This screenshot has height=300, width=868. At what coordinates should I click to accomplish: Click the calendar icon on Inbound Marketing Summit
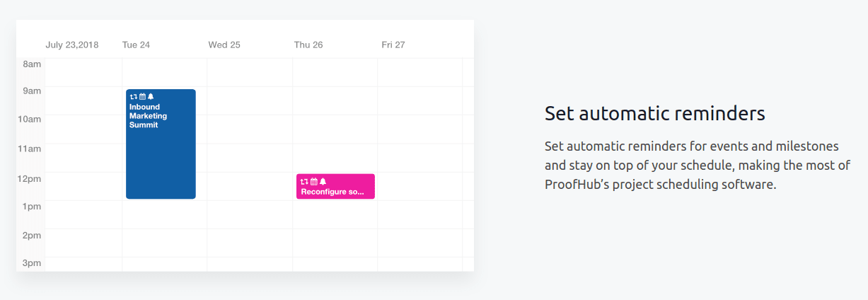point(142,96)
